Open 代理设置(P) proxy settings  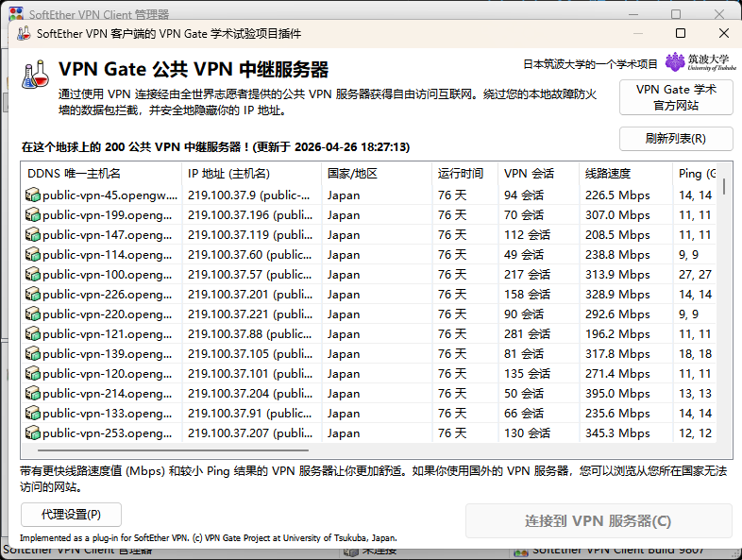point(71,515)
